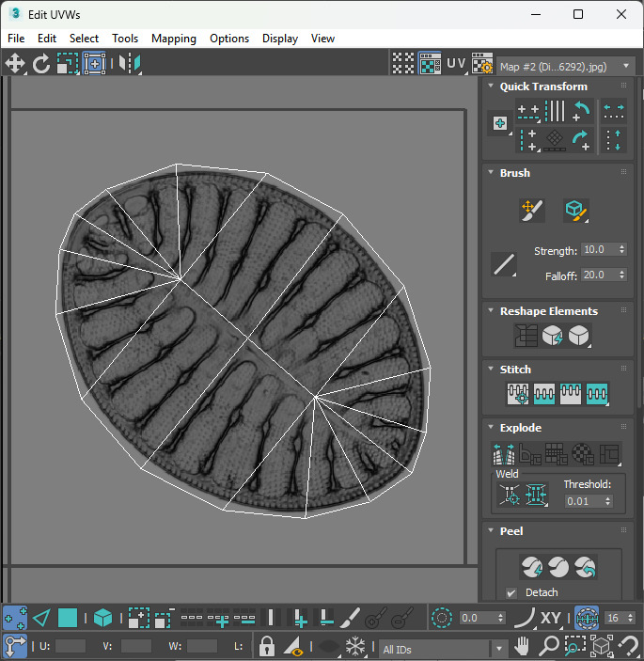Adjust the Strength spinner arrows
Screen dimensions: 644x661
[x=622, y=249]
